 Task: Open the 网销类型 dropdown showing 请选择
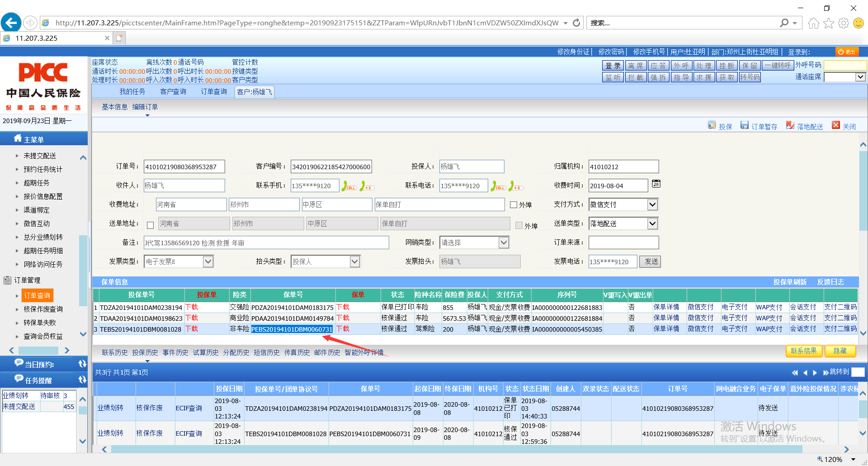point(504,243)
